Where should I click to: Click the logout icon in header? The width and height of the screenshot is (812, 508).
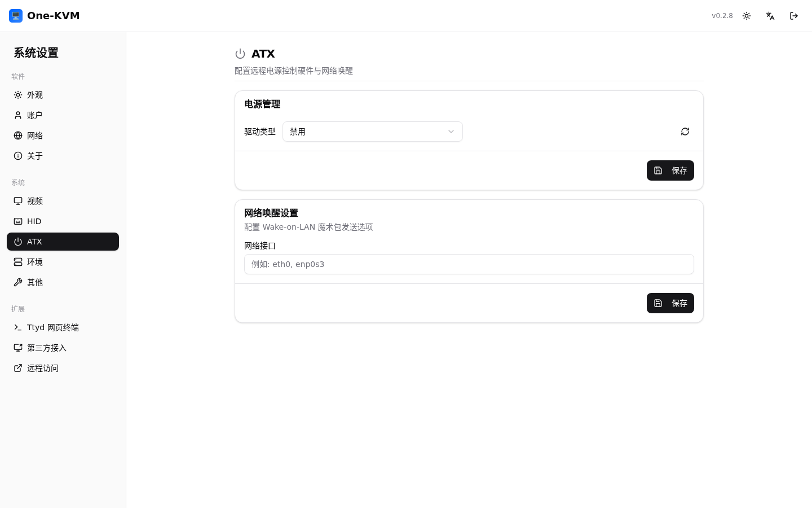tap(794, 16)
